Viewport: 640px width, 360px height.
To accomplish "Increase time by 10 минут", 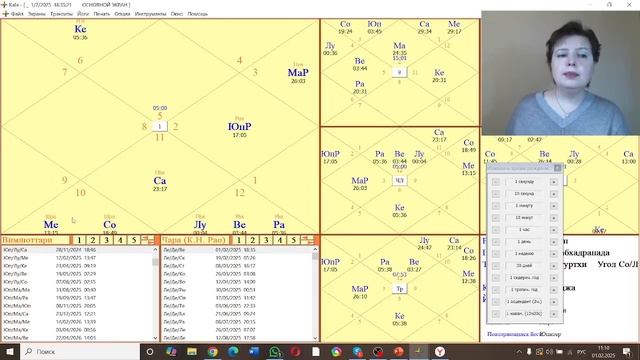I will [553, 218].
